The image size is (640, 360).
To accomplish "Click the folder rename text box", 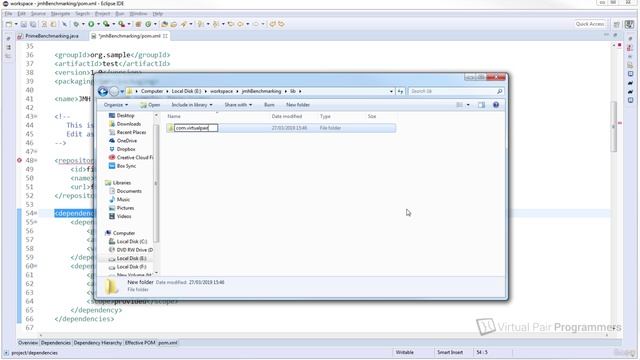I will click(x=196, y=128).
